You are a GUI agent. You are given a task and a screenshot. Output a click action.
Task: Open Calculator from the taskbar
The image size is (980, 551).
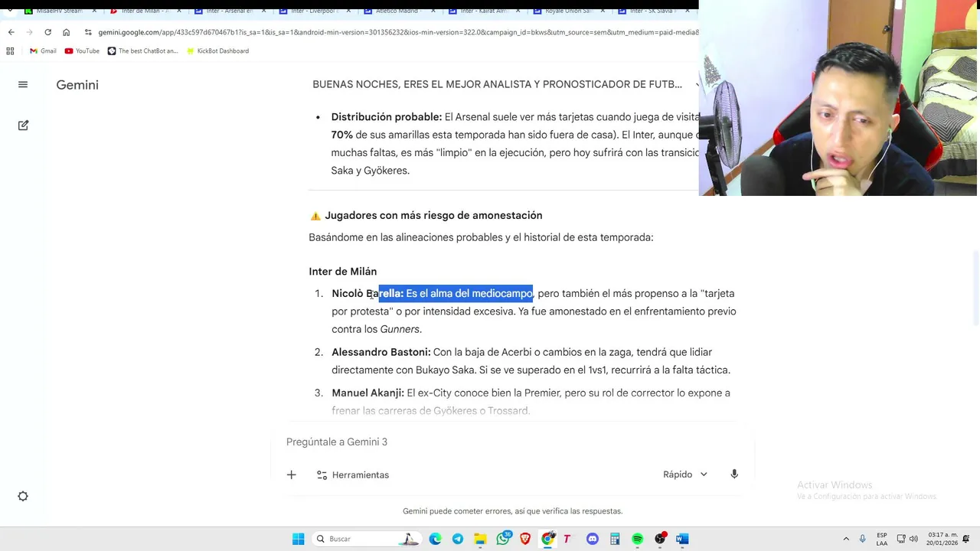(615, 539)
